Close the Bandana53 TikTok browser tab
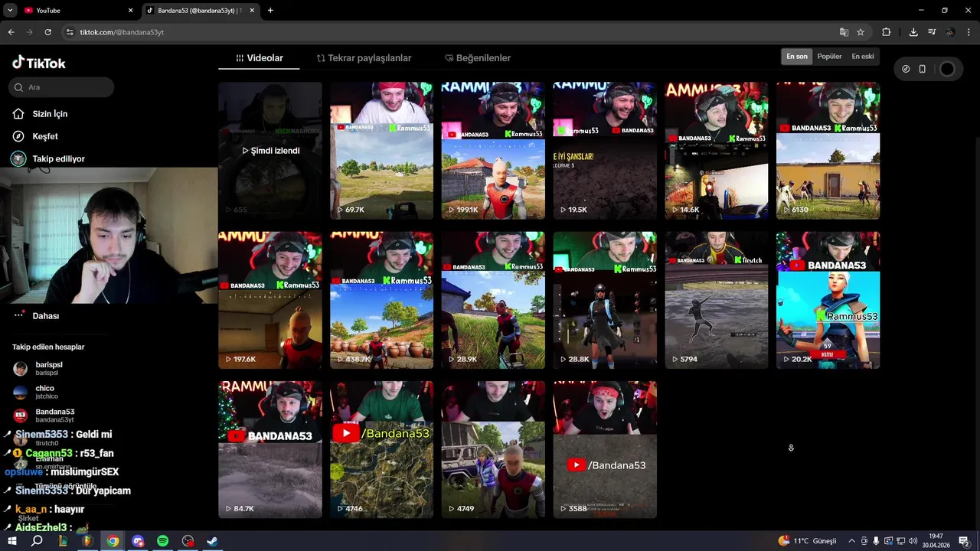The image size is (980, 551). pos(253,11)
